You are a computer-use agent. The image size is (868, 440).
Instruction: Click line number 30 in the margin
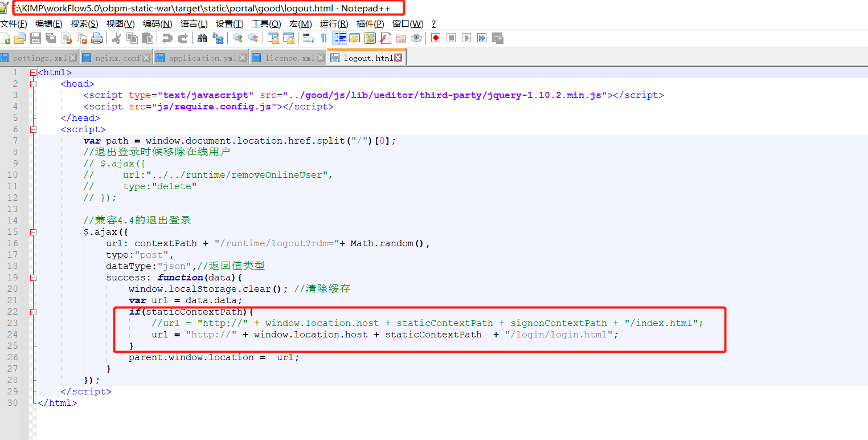(x=13, y=403)
